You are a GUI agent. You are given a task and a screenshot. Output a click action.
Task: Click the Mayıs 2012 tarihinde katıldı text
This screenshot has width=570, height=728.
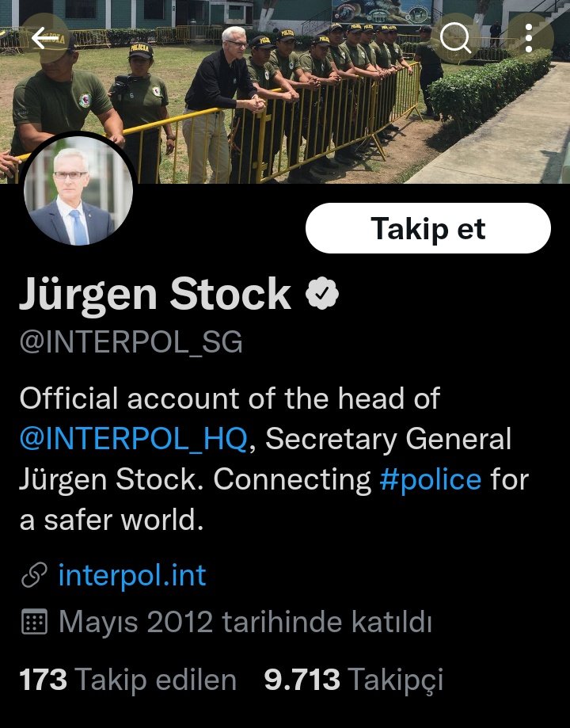pyautogui.click(x=245, y=622)
